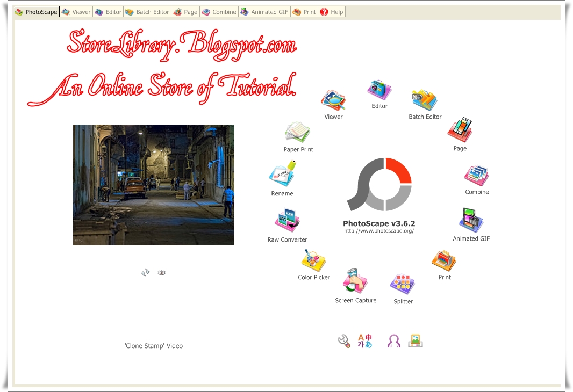Open the Color Picker tool icon

point(313,260)
